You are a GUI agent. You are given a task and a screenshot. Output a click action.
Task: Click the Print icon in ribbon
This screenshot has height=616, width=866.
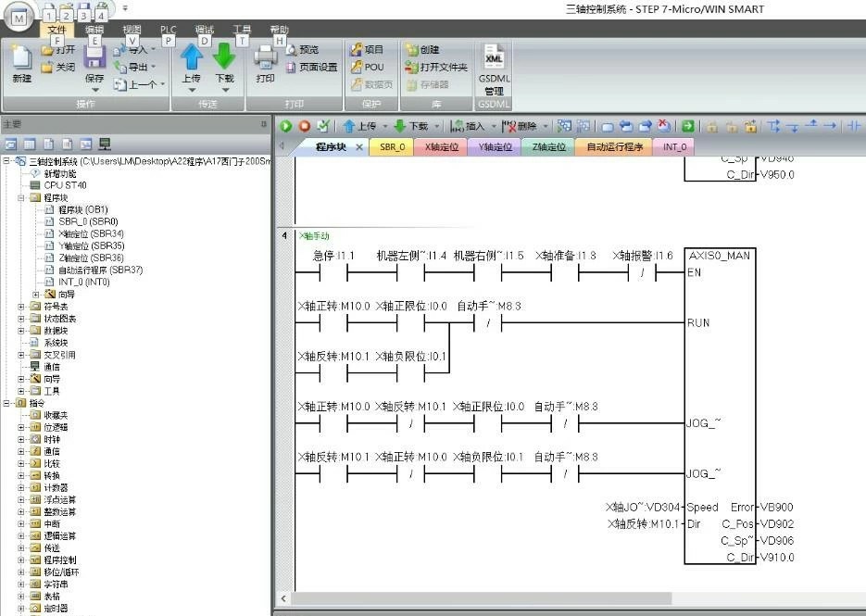(x=266, y=58)
